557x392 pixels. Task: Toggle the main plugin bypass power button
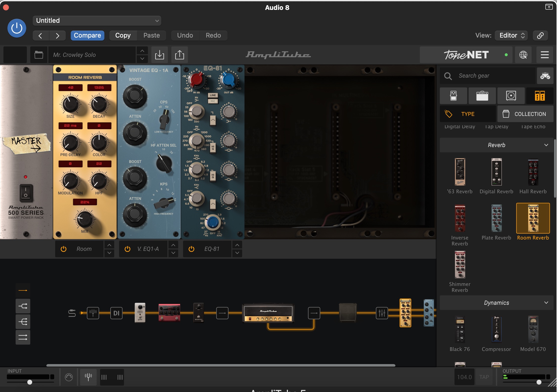coord(17,28)
